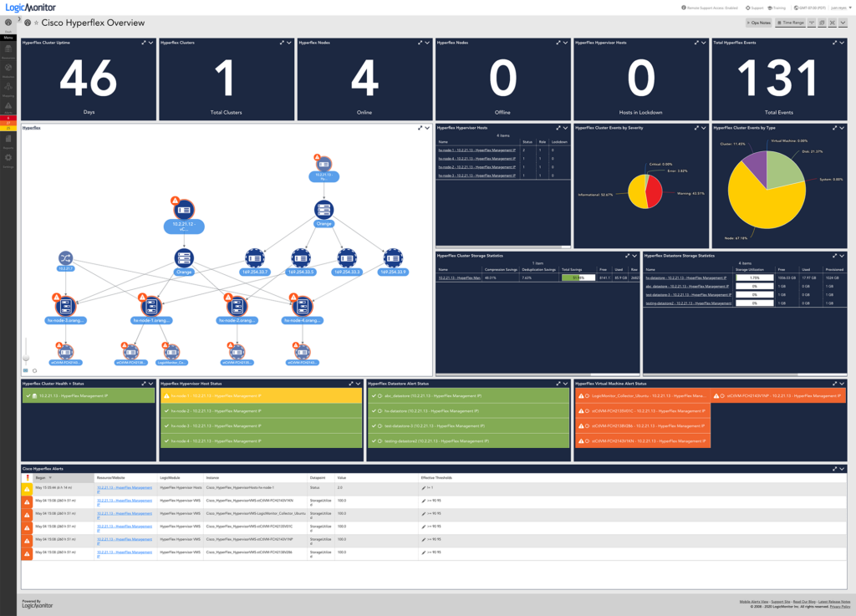The width and height of the screenshot is (856, 616).
Task: Open the Training menu in the top bar
Action: tap(779, 8)
